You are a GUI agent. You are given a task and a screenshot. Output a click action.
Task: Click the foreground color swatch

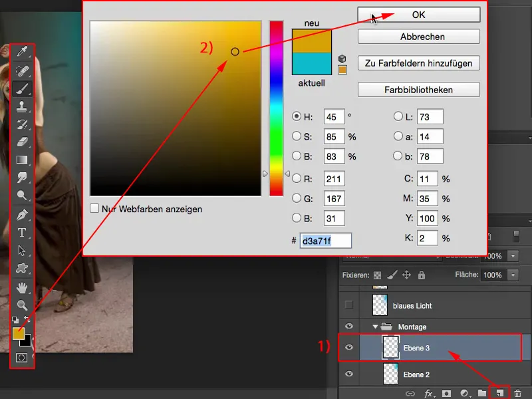18,333
